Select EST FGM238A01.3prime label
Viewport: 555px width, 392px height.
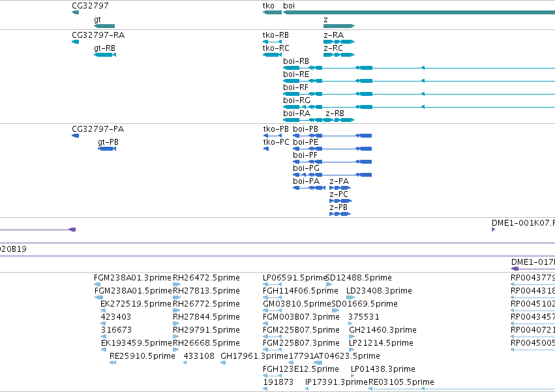tap(132, 278)
